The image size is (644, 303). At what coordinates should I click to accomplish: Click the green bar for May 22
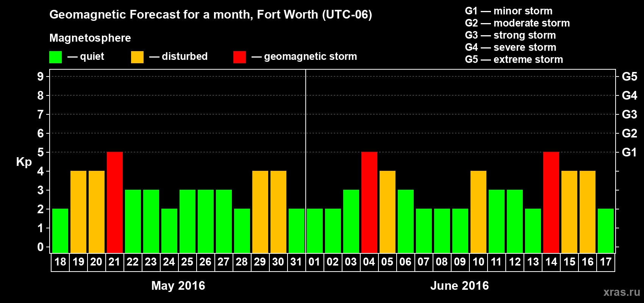click(133, 221)
